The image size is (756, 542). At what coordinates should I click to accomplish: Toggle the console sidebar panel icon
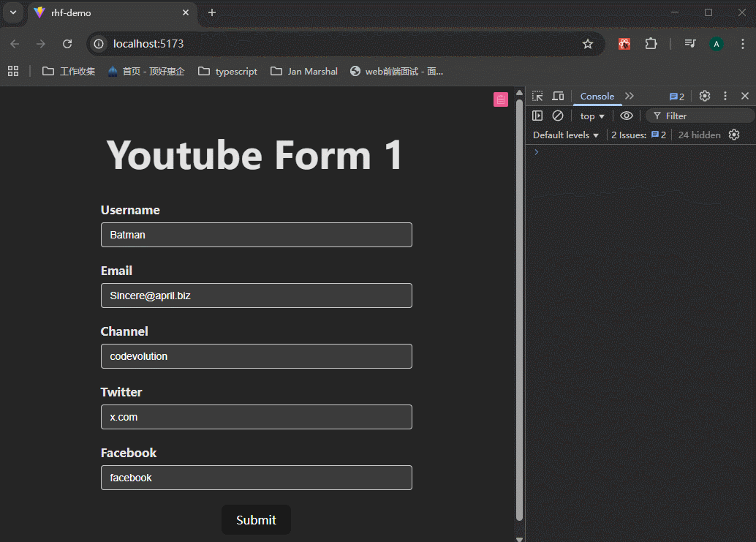(x=537, y=116)
